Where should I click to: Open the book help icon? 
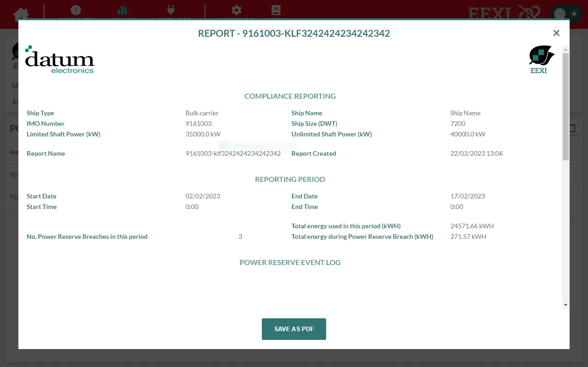(276, 11)
